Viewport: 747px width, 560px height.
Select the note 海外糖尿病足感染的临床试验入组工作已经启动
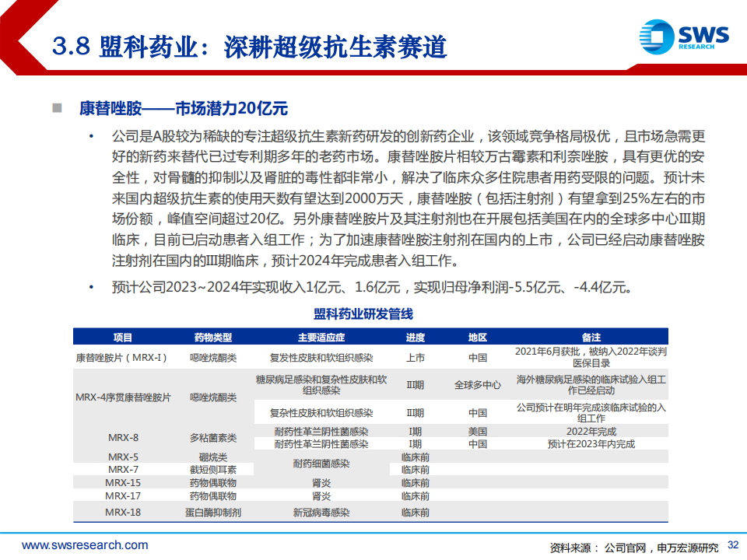pyautogui.click(x=591, y=385)
